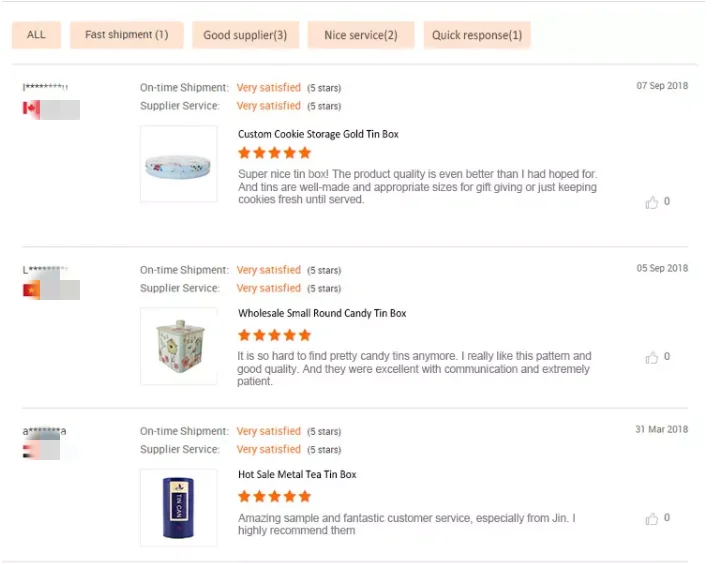Screen dimensions: 723x564
Task: Click first review's Very satisfied shipment rating
Action: pyautogui.click(x=268, y=88)
